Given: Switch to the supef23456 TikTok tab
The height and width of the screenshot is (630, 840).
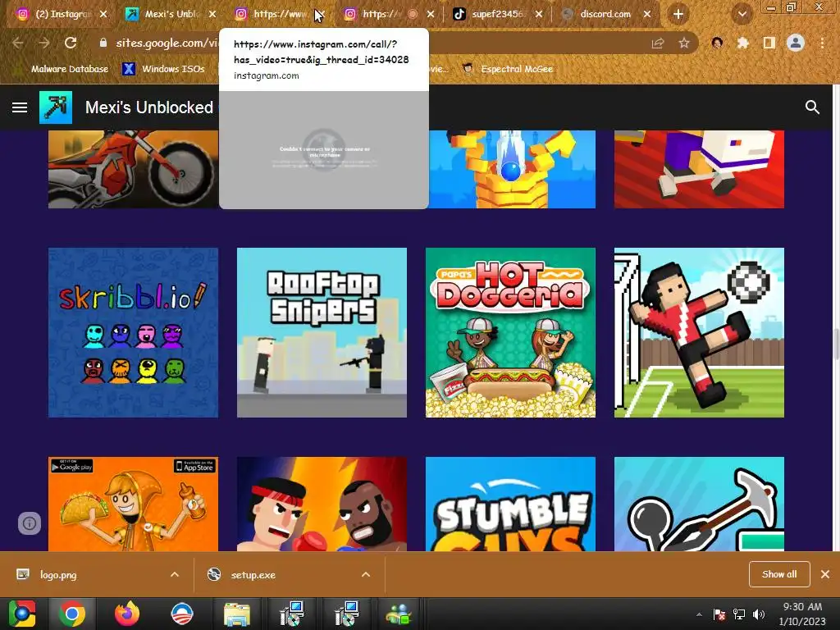Looking at the screenshot, I should pos(498,15).
